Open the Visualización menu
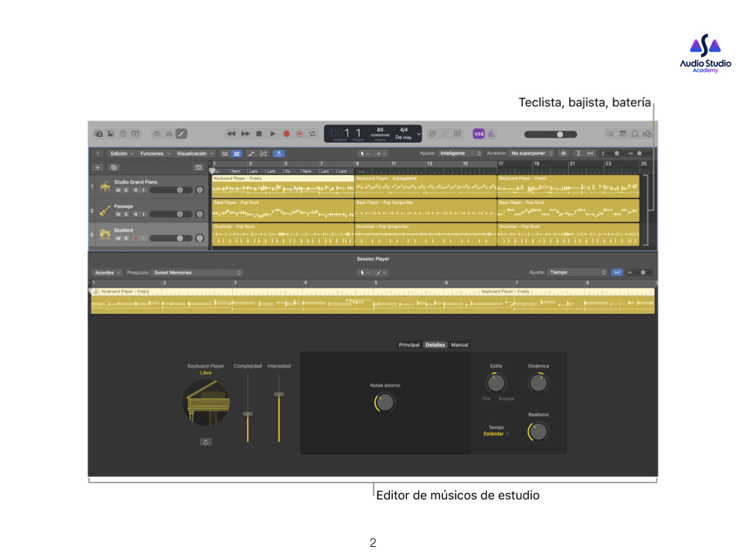747x560 pixels. (195, 153)
